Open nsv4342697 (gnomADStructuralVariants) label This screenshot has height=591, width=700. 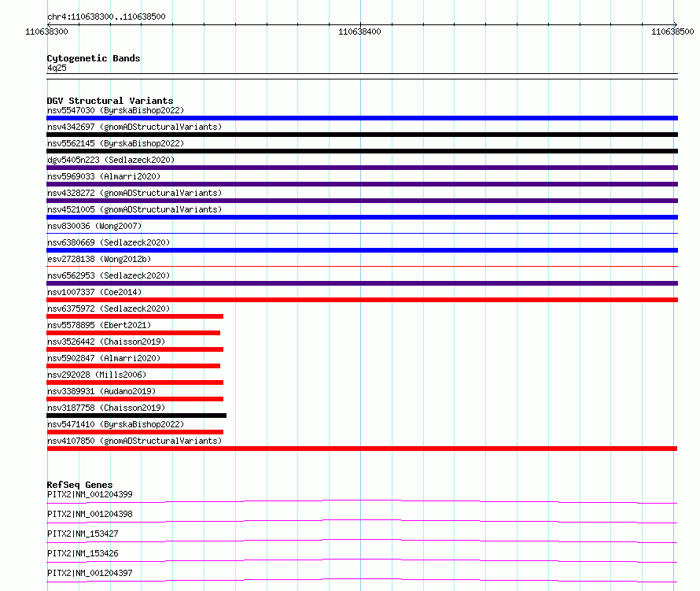tap(134, 127)
